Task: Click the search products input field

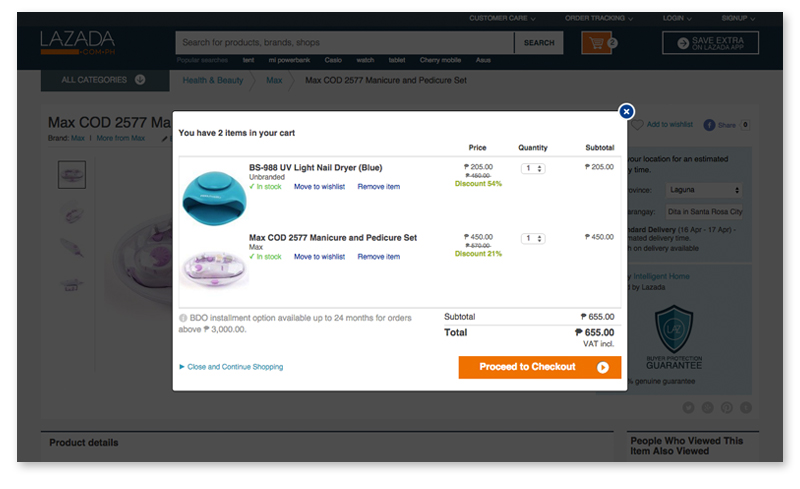Action: click(345, 43)
